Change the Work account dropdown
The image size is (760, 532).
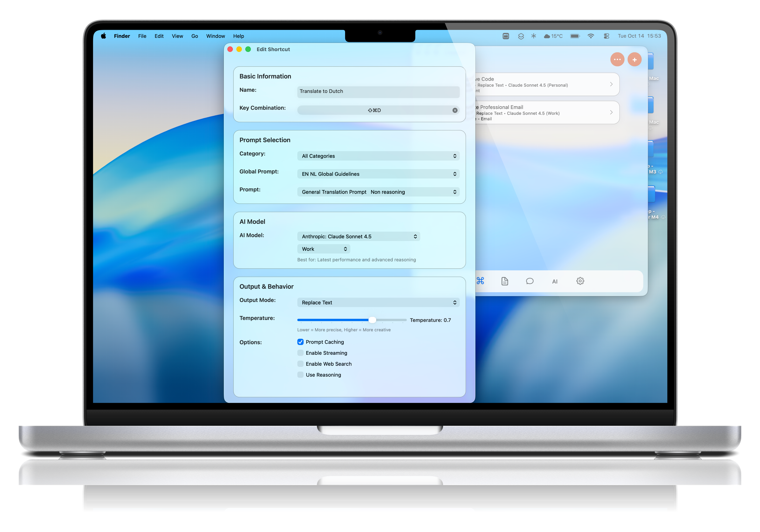pos(323,249)
